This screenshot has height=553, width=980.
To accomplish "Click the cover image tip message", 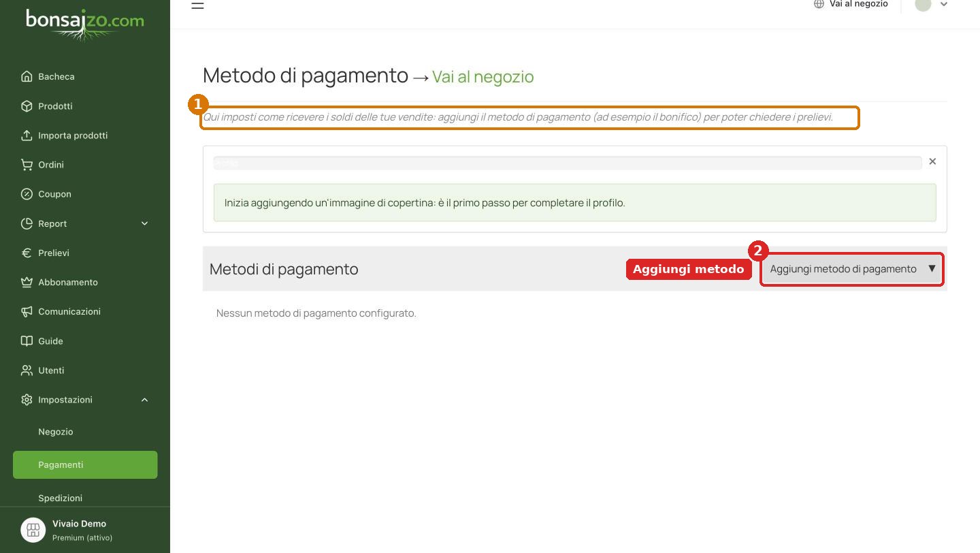I will point(575,202).
